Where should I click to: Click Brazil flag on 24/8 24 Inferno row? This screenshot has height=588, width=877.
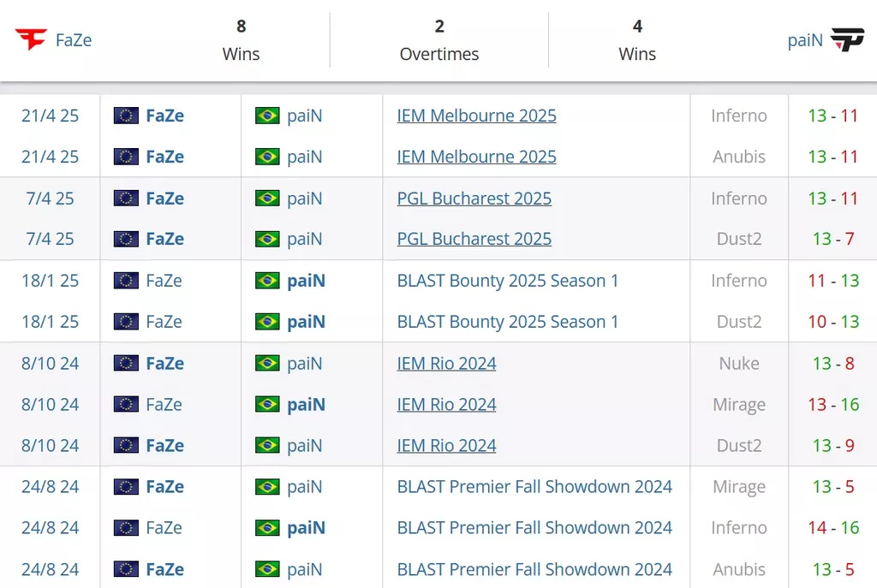(x=267, y=528)
